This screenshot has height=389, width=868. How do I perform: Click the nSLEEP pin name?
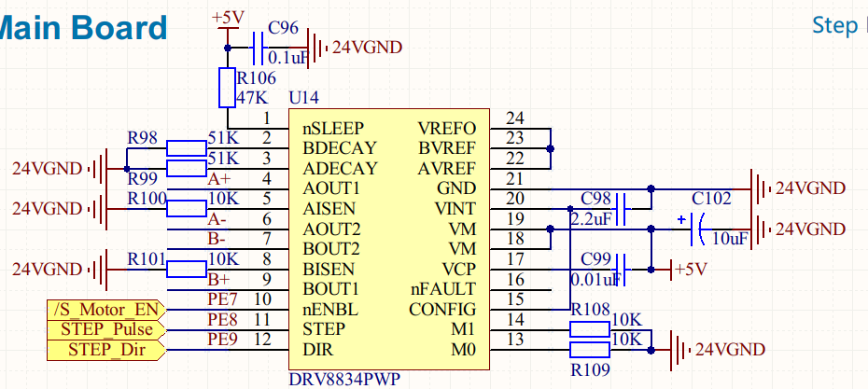tap(333, 129)
